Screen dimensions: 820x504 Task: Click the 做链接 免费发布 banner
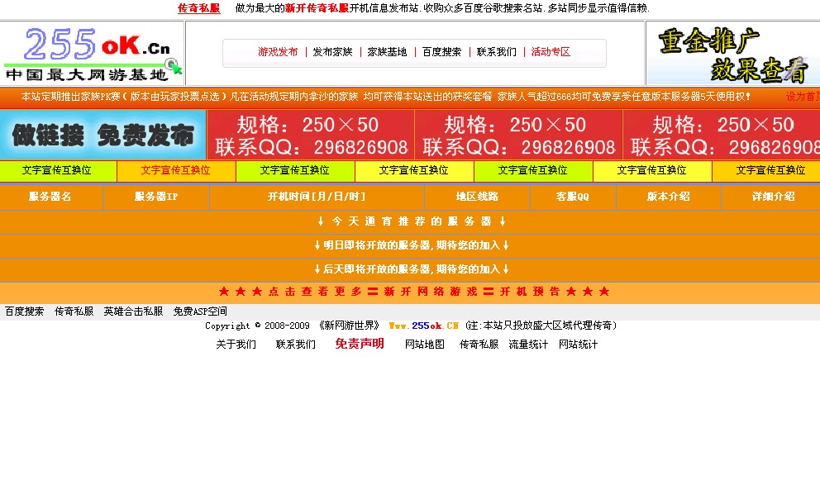click(x=103, y=135)
